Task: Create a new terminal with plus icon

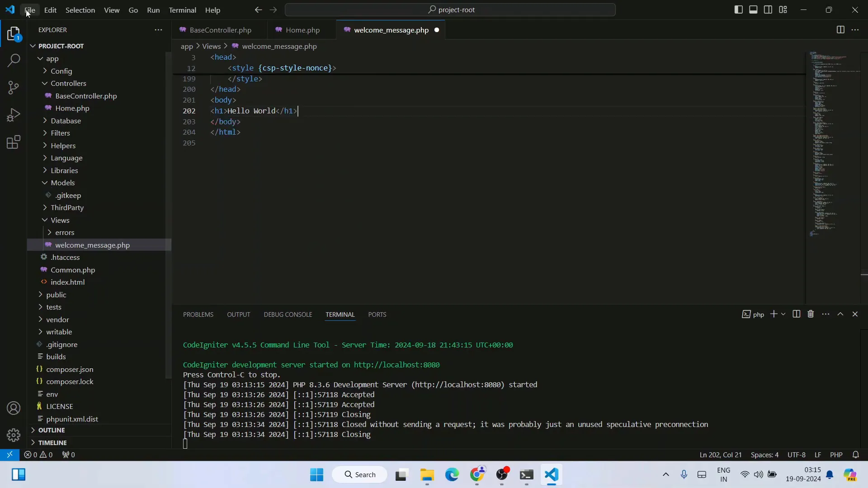Action: [774, 314]
